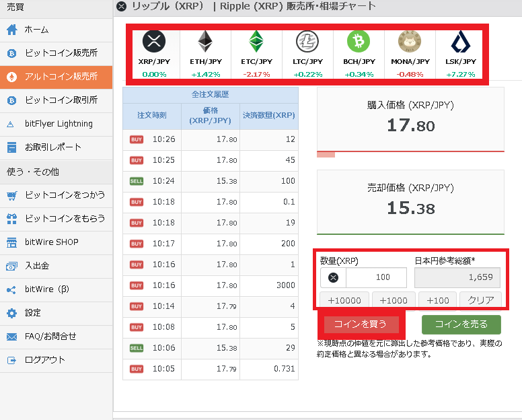The width and height of the screenshot is (522, 420).
Task: Click the 注文時刻 column header
Action: pos(152,116)
